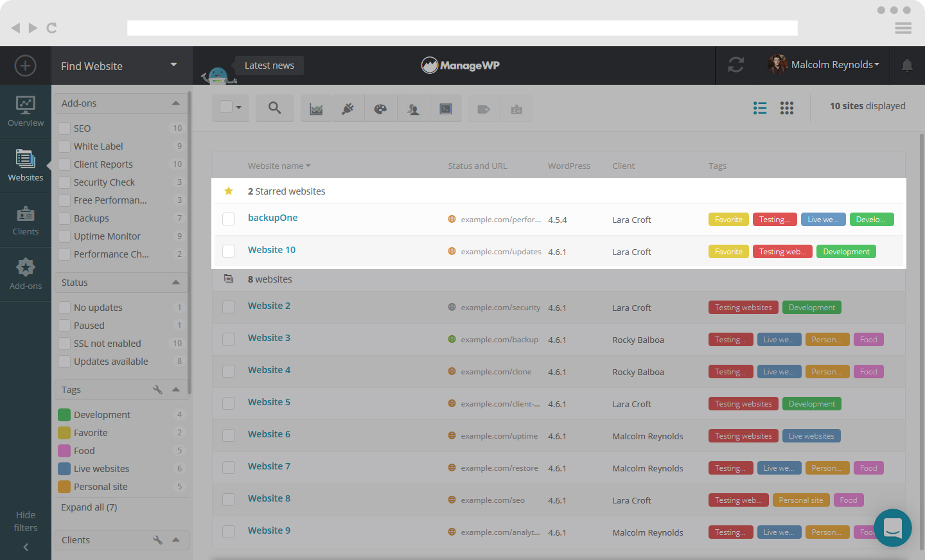Click the browser address bar
Screen dimensions: 925x560
coord(463,28)
